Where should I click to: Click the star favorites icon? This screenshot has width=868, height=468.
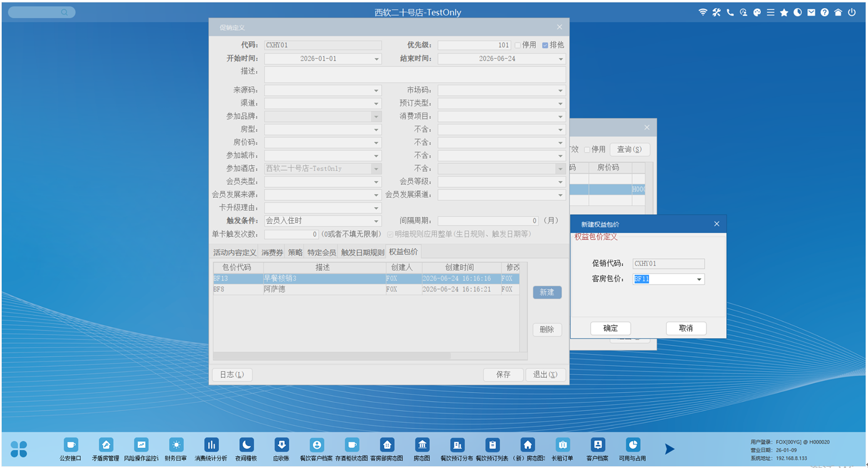click(x=784, y=12)
